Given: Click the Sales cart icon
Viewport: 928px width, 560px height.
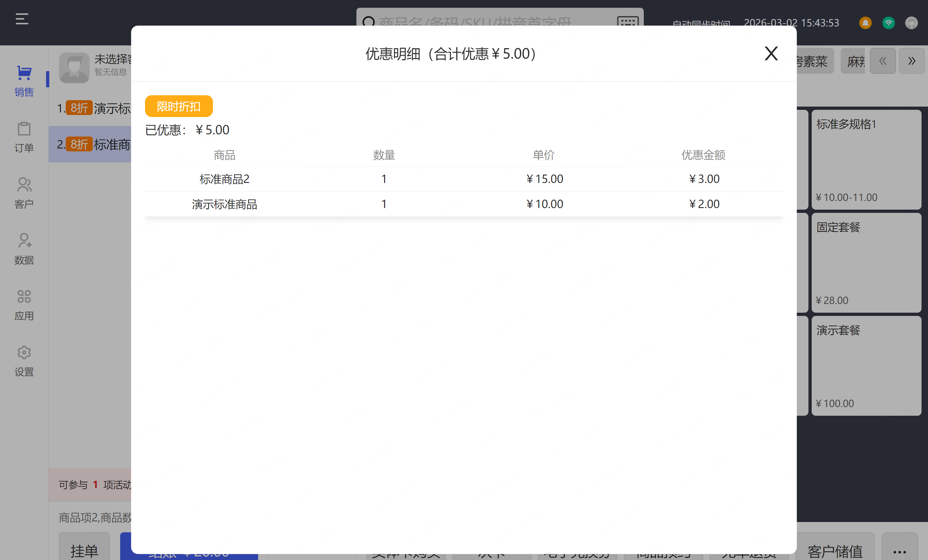Looking at the screenshot, I should pyautogui.click(x=24, y=73).
